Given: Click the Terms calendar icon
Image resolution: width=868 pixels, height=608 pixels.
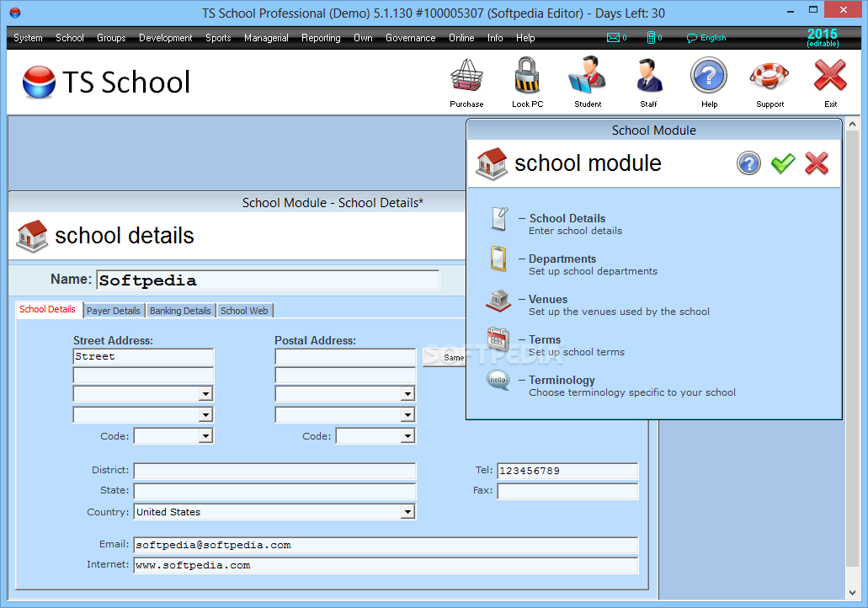Looking at the screenshot, I should tap(498, 339).
